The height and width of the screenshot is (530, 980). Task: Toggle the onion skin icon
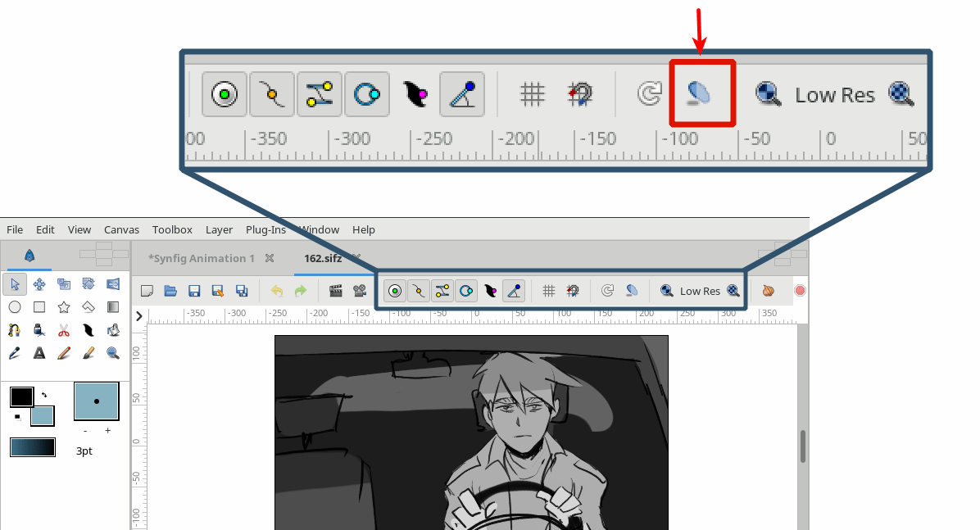click(769, 291)
